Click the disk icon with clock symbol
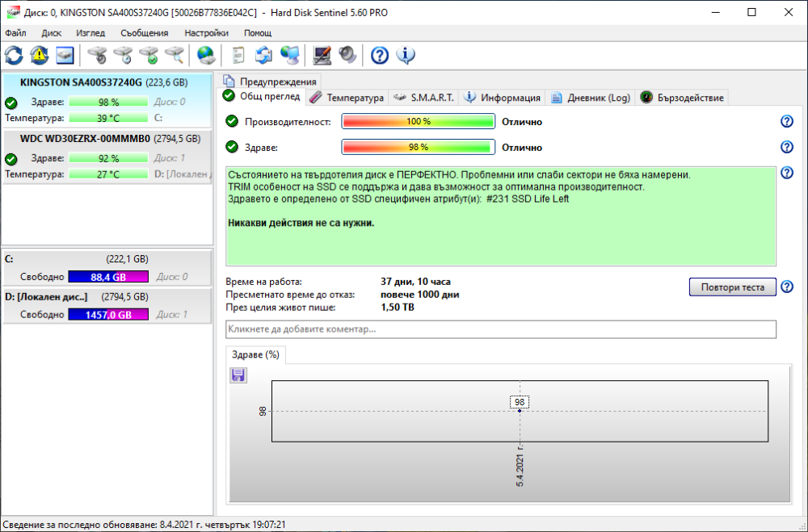 coord(123,55)
